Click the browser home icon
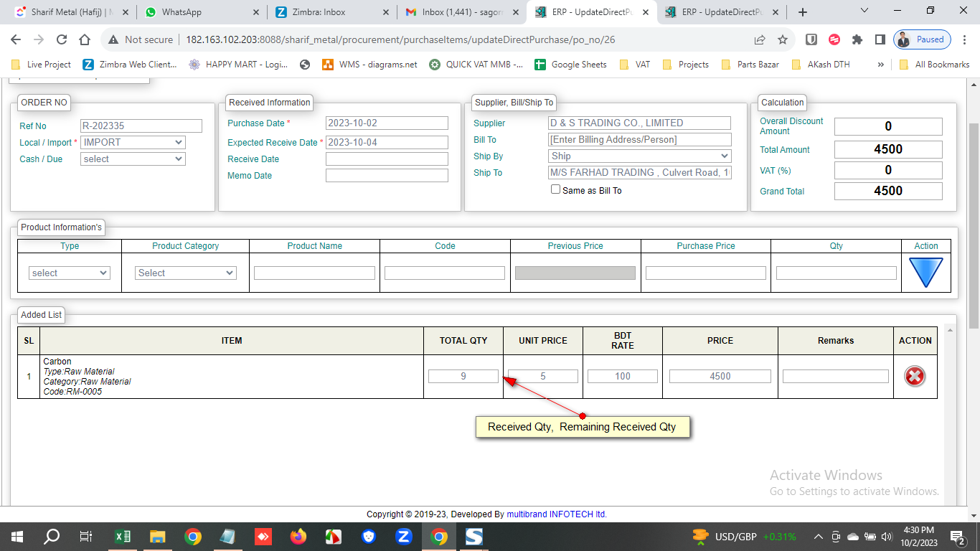Screen dimensions: 980x551 (x=85, y=40)
